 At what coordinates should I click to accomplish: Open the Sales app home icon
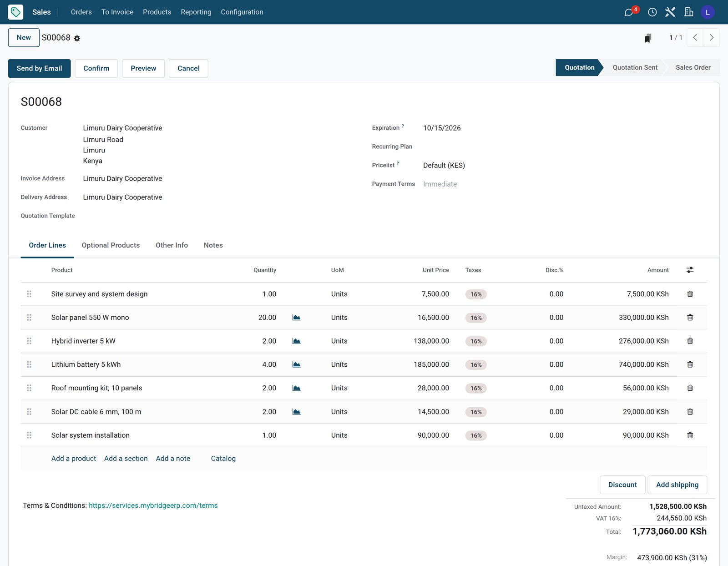pos(15,12)
